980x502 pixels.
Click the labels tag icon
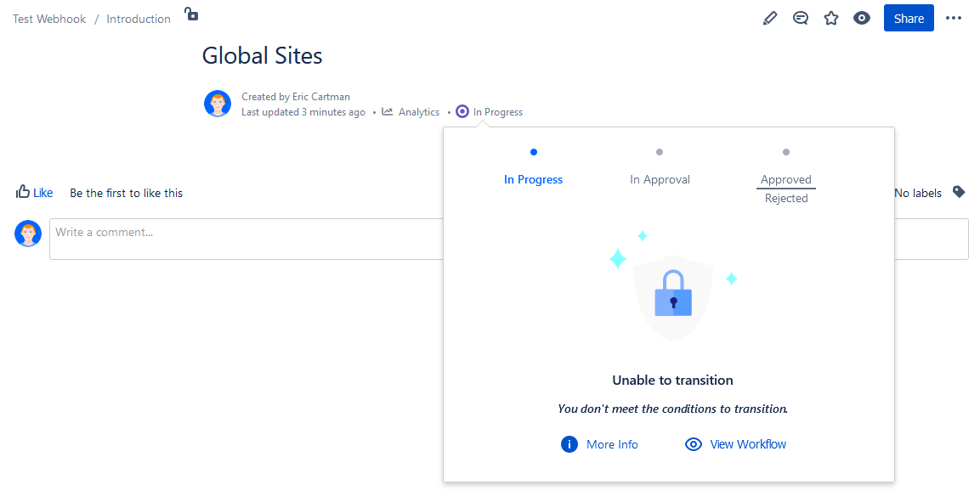[959, 192]
